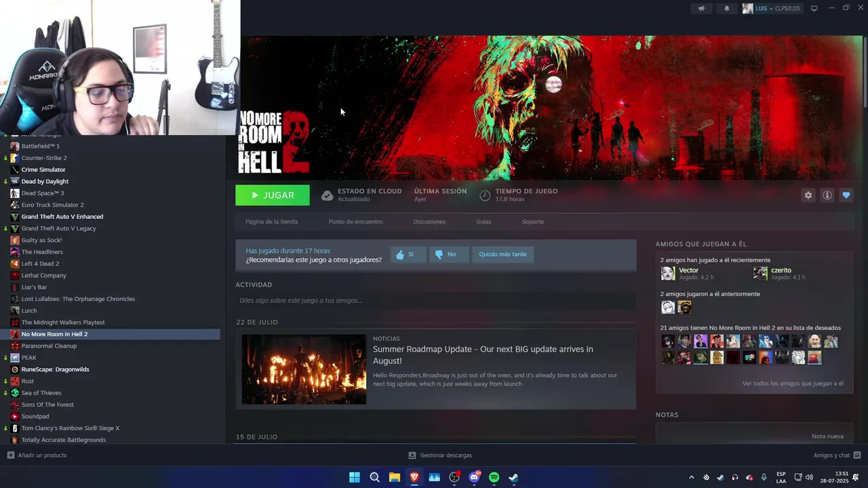Recommend the game with Sí thumbs up
The width and height of the screenshot is (868, 488).
408,254
